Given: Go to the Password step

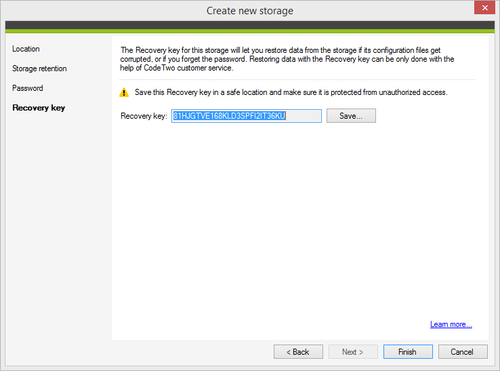Looking at the screenshot, I should pyautogui.click(x=28, y=88).
